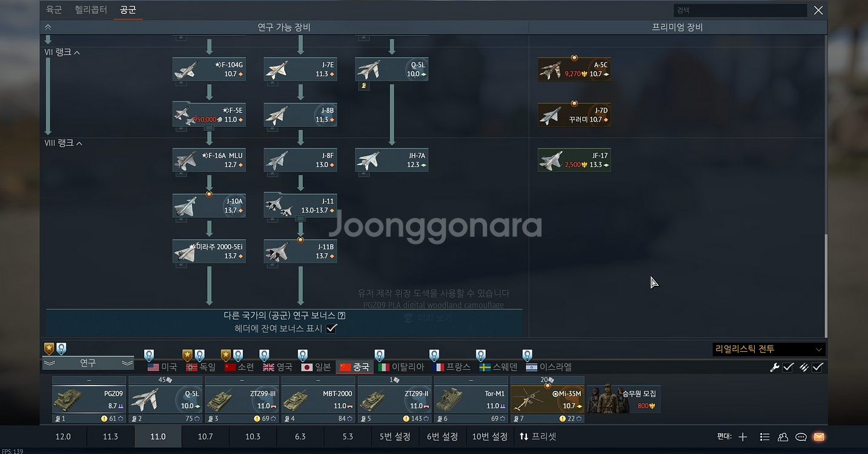Image resolution: width=868 pixels, height=454 pixels.
Task: Switch to the 헬리콥터 tab
Action: point(91,10)
